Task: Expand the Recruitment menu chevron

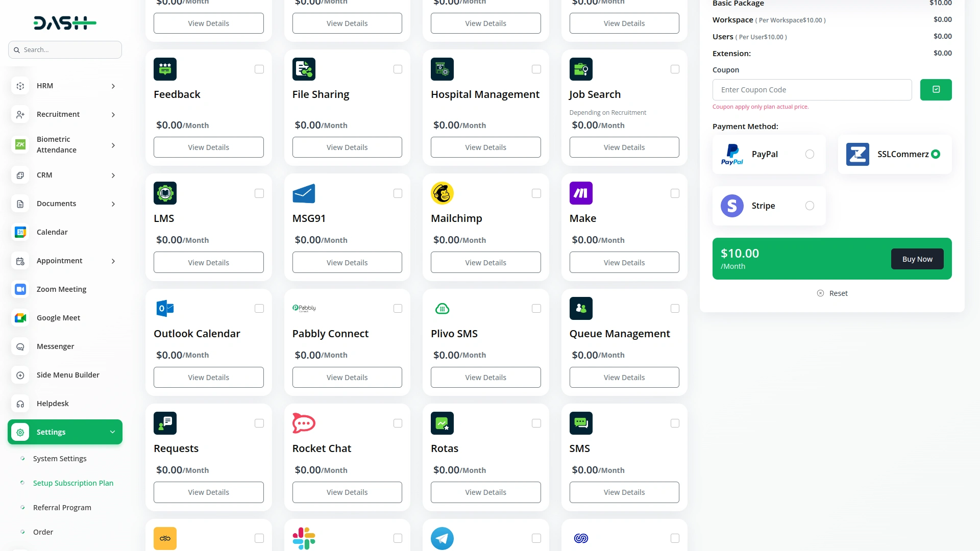Action: click(x=113, y=115)
